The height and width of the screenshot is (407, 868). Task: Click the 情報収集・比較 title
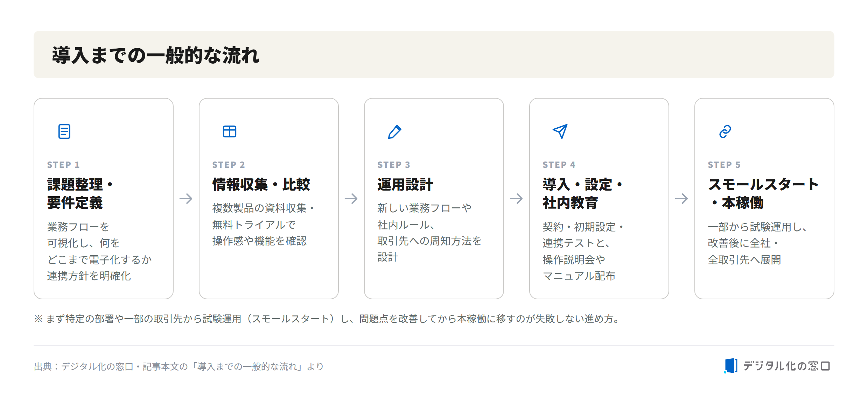261,185
